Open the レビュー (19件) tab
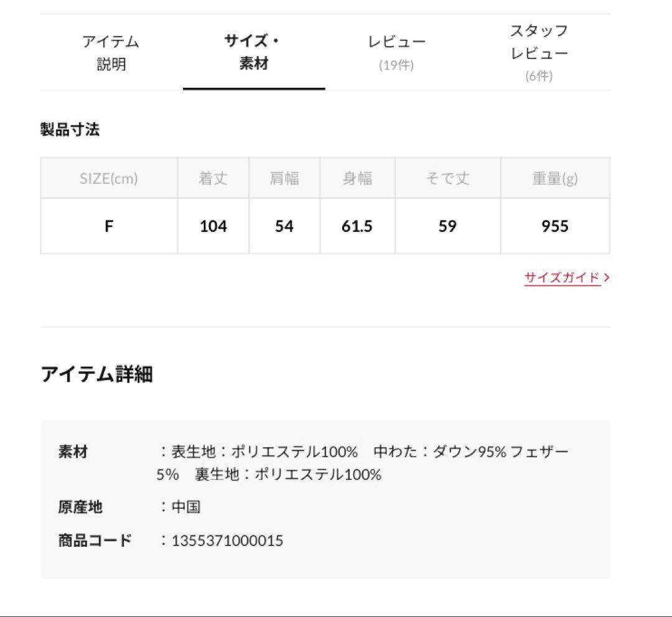 click(x=397, y=51)
